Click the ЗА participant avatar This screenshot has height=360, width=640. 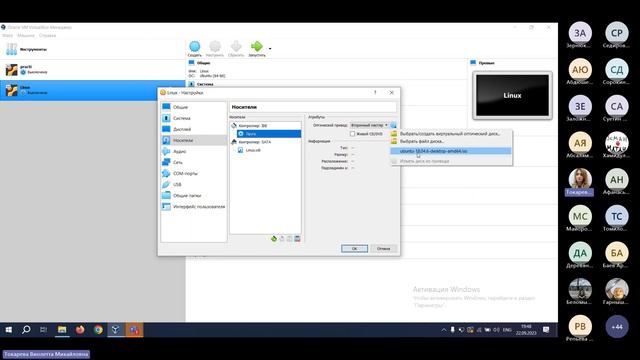click(x=580, y=33)
